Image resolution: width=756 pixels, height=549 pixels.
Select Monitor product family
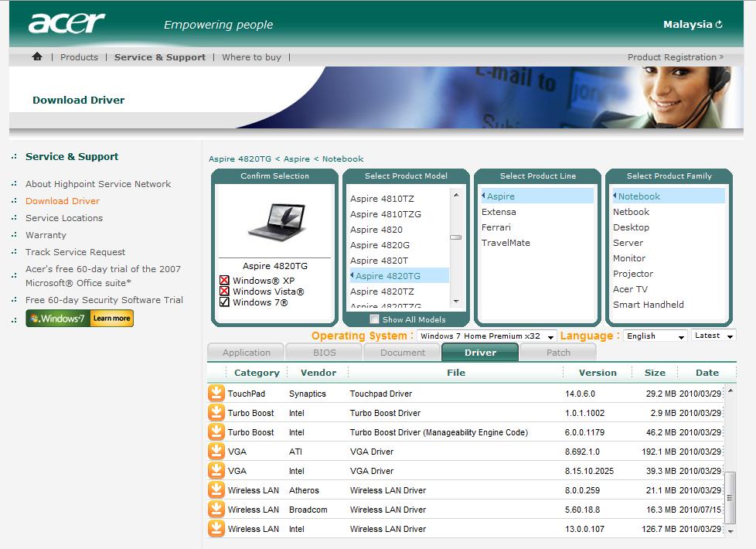tap(629, 258)
